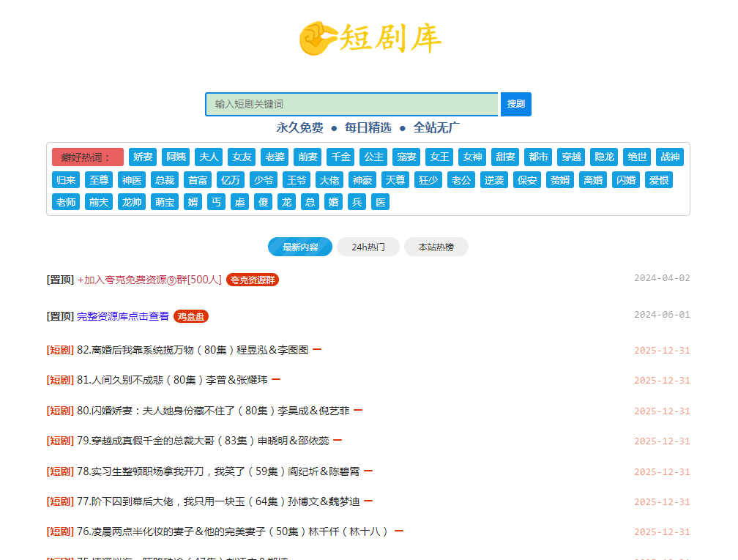Switch to the 最新内容 tab
This screenshot has height=560, width=738.
tap(300, 247)
